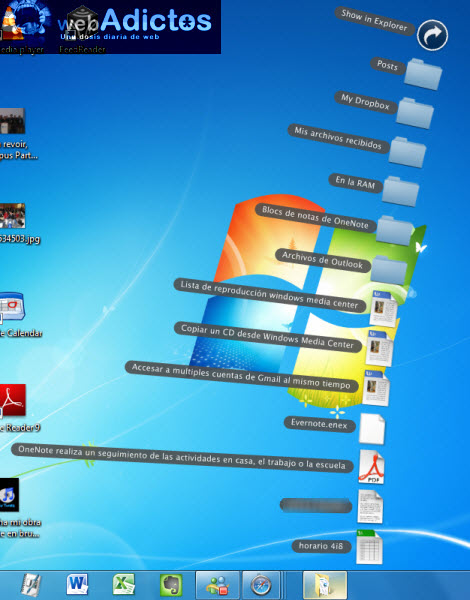Open the notebook pen taskbar icon
470x600 pixels.
click(x=31, y=585)
